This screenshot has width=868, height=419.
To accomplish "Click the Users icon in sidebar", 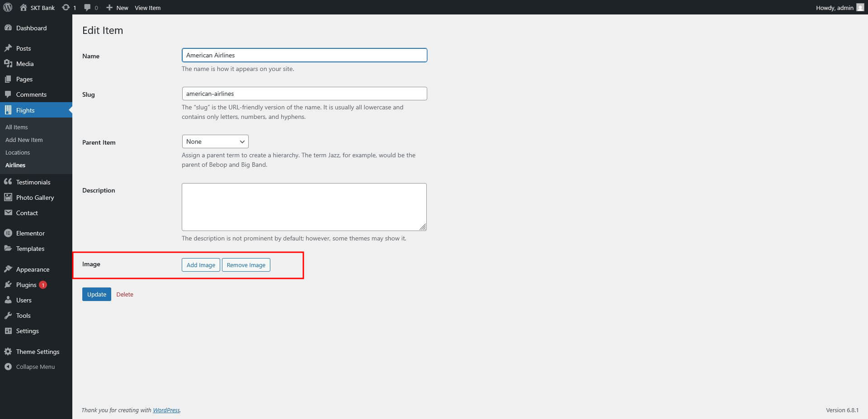I will point(8,300).
